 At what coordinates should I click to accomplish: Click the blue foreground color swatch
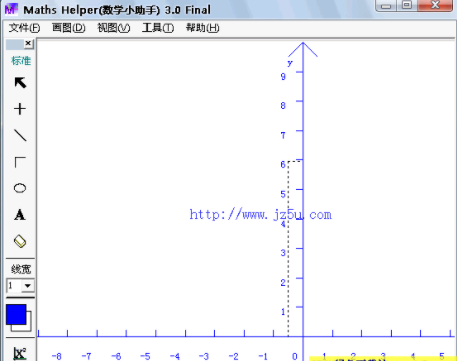click(16, 314)
